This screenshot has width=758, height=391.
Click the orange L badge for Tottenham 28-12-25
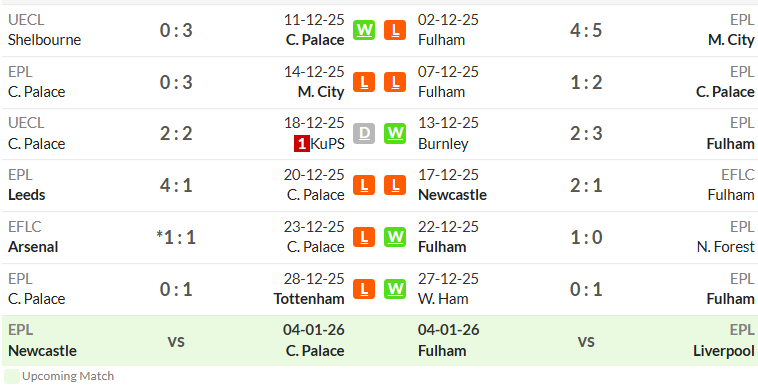(x=364, y=289)
